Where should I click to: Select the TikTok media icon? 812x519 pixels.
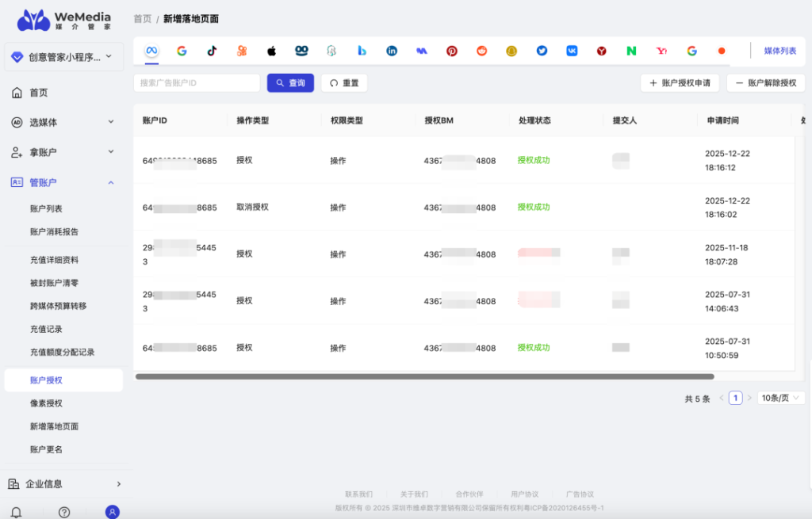coord(212,51)
